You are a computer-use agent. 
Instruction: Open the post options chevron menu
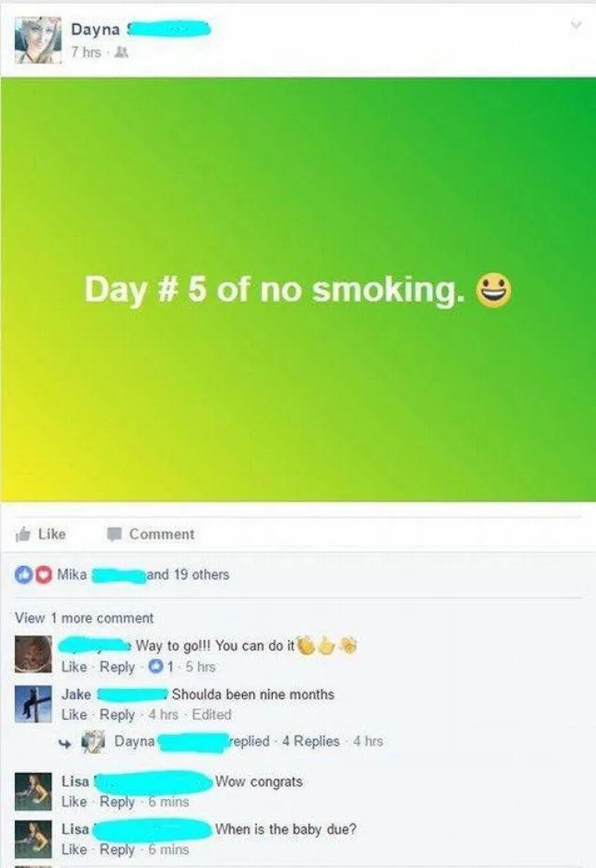tap(576, 25)
